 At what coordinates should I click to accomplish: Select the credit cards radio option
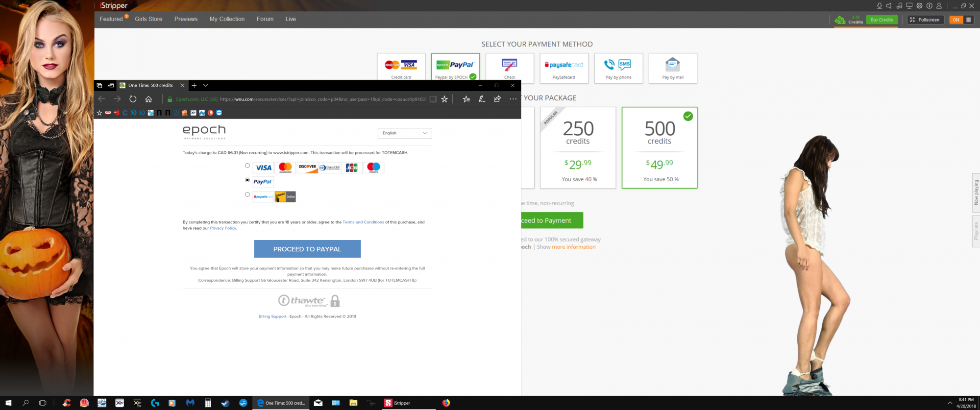click(247, 166)
